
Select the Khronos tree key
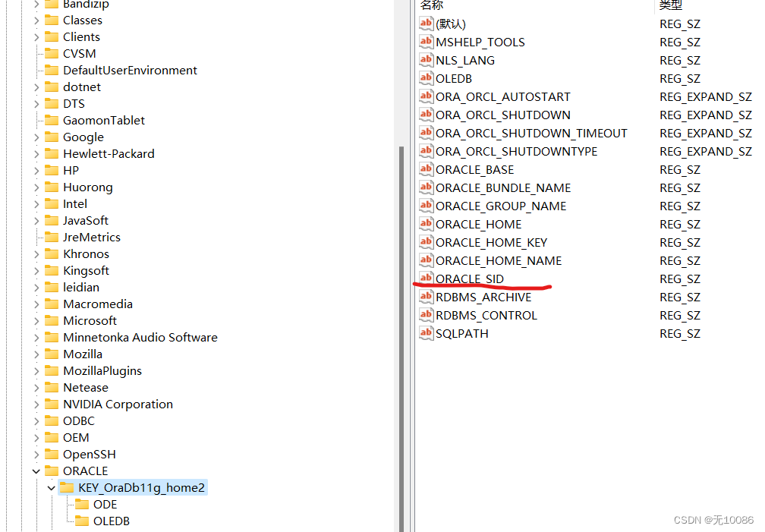pos(86,253)
